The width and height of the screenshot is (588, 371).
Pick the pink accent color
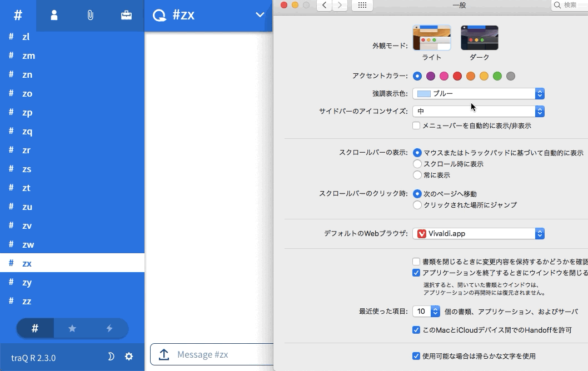click(x=444, y=76)
